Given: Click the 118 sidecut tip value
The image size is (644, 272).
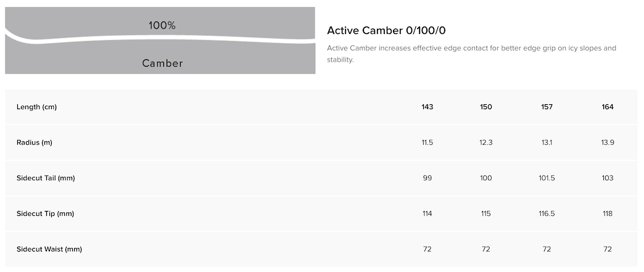Looking at the screenshot, I should pos(608,213).
